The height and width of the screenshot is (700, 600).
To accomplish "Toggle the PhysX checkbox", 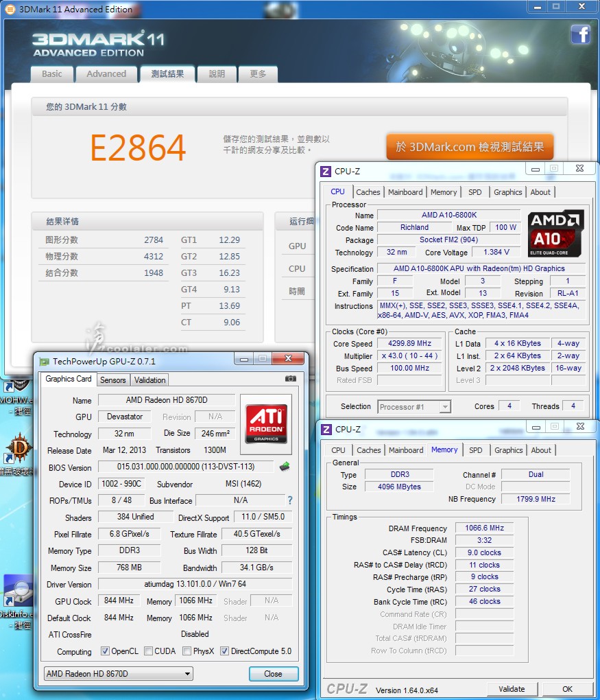I will [187, 651].
